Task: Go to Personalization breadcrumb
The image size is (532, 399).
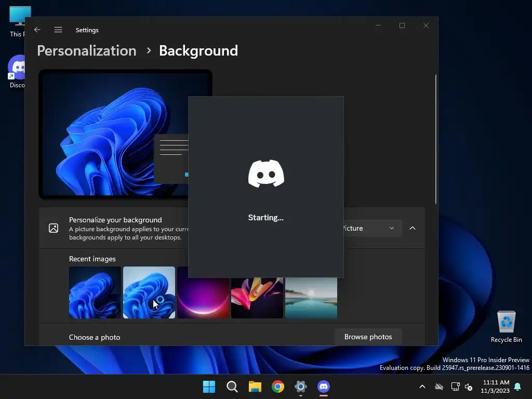Action: pos(87,51)
